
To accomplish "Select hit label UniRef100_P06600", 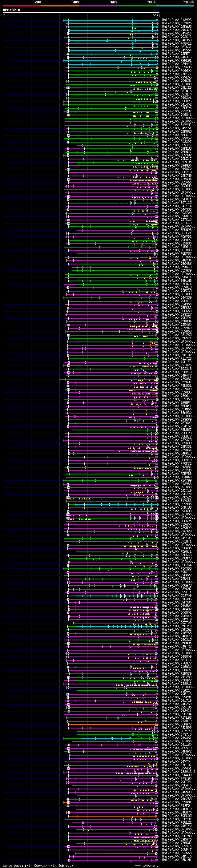I will click(x=177, y=71).
